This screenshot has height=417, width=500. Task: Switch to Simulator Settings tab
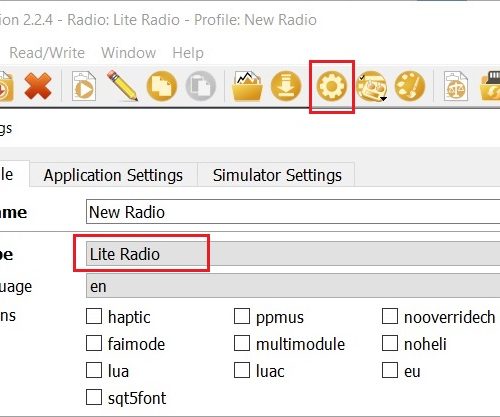click(277, 175)
